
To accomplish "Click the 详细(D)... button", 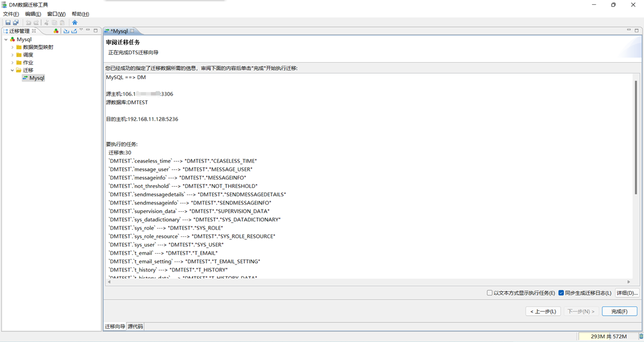I will click(x=627, y=293).
